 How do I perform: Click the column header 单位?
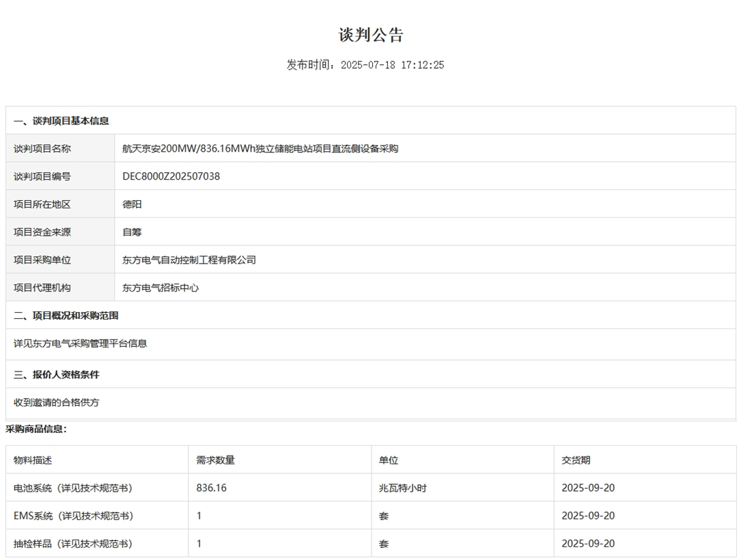389,460
